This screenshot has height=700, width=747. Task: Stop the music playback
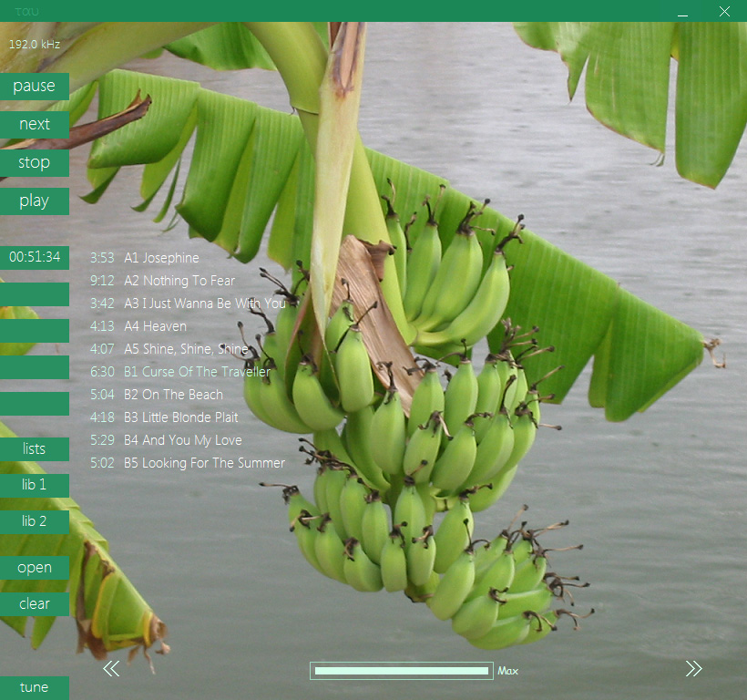(35, 163)
